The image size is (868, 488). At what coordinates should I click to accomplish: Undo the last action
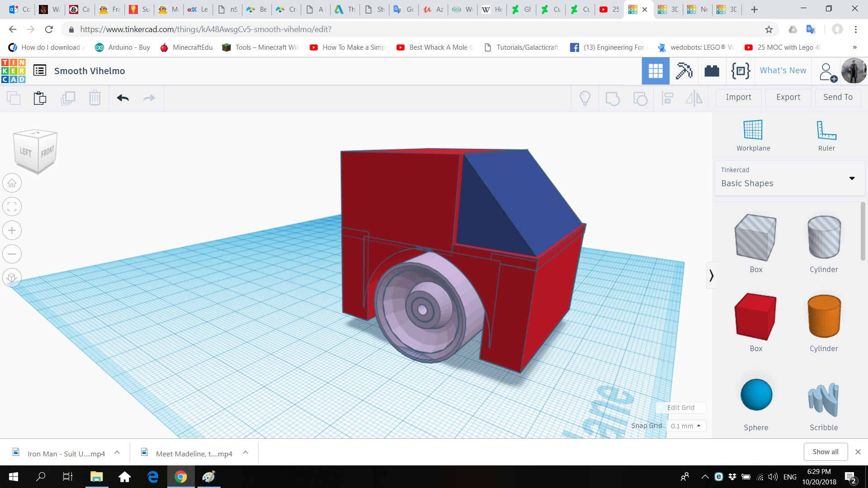pyautogui.click(x=123, y=98)
